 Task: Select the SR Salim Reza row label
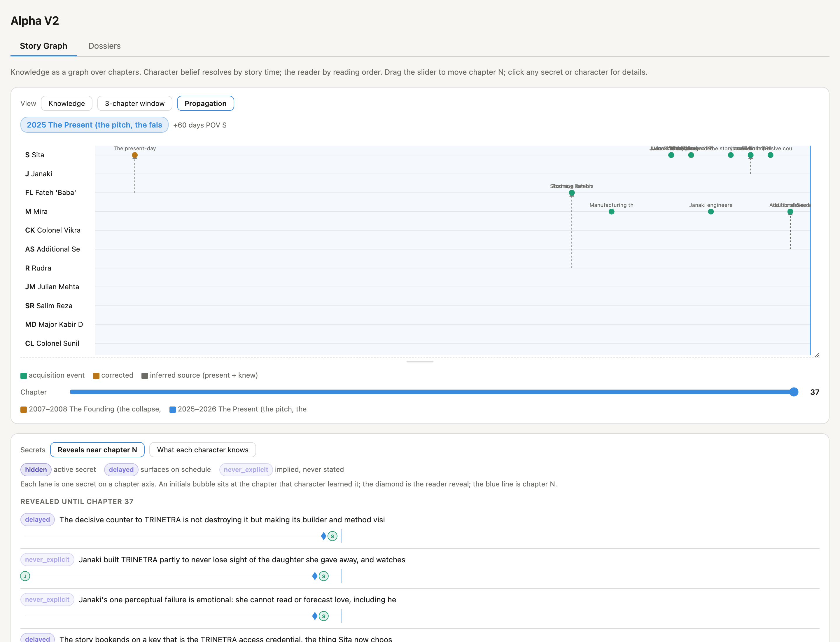[48, 306]
